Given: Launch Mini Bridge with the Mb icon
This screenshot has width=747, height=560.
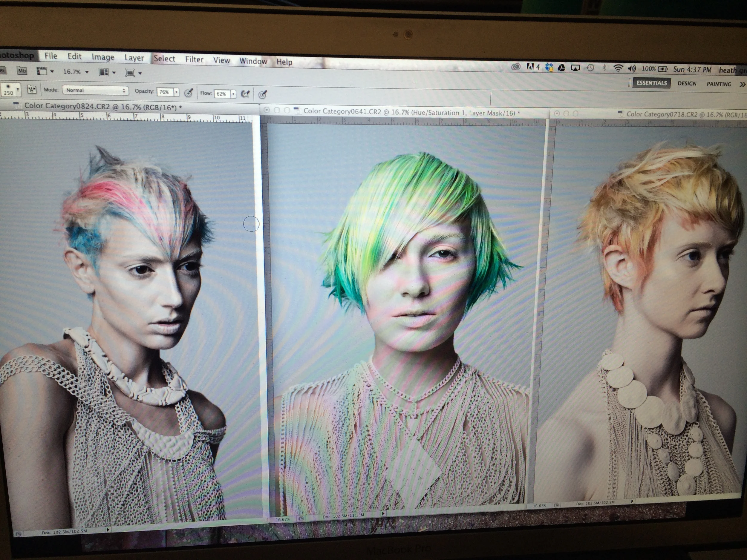Looking at the screenshot, I should tap(22, 70).
